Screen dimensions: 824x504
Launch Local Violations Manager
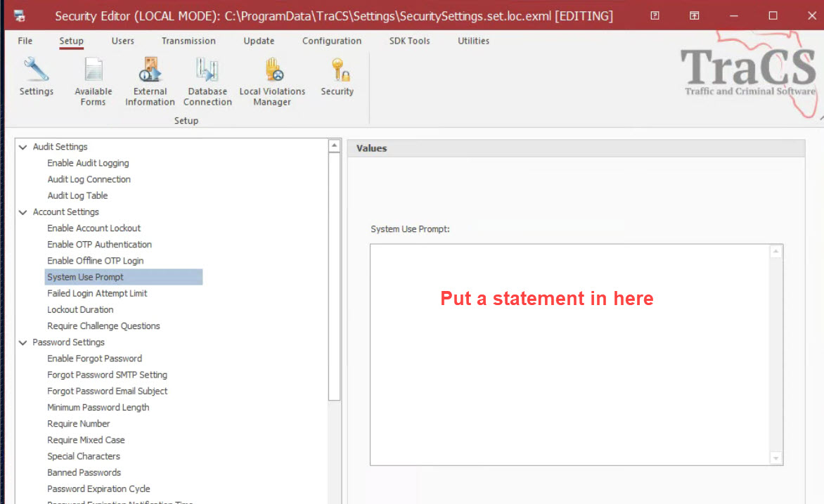272,71
